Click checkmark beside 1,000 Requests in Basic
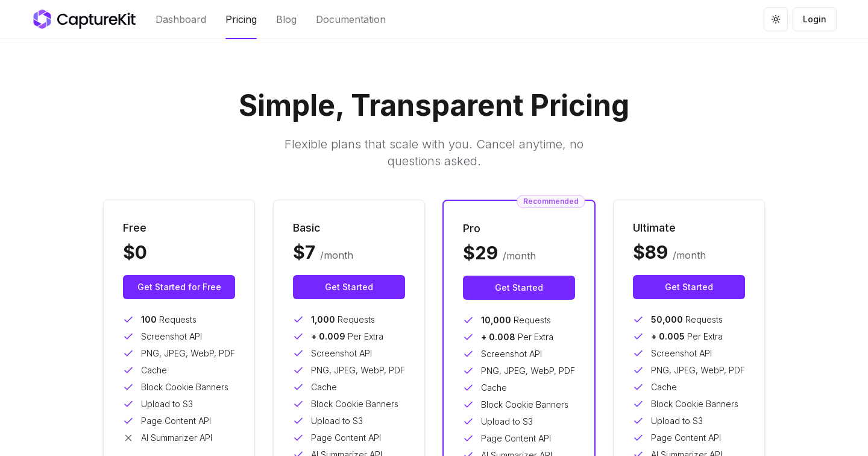The height and width of the screenshot is (456, 868). click(298, 320)
